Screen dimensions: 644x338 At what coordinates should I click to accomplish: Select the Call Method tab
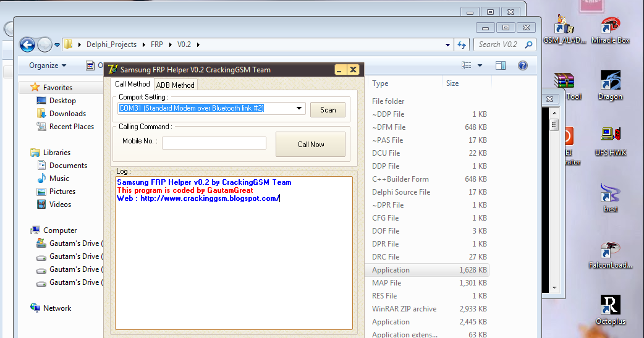pyautogui.click(x=132, y=84)
